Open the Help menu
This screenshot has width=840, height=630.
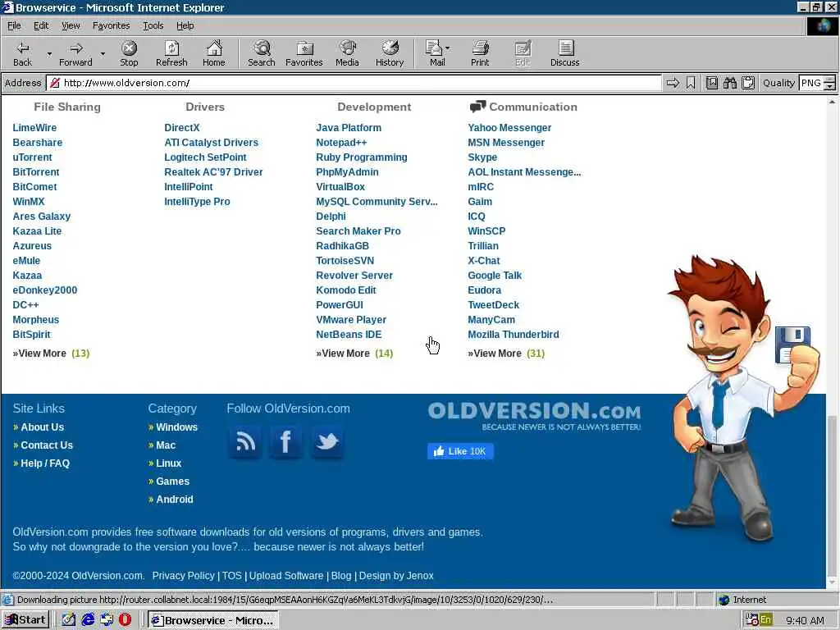pos(185,25)
